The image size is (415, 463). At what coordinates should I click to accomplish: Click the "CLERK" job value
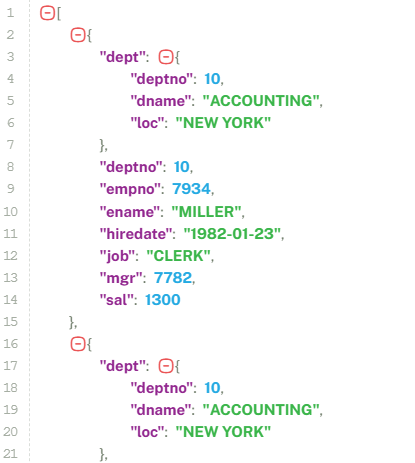point(179,256)
